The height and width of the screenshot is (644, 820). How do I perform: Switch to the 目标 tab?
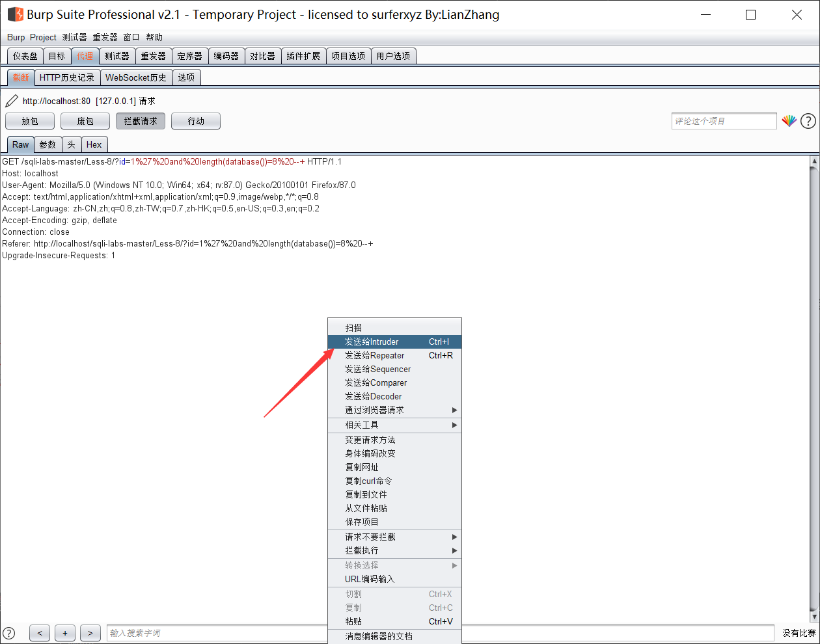point(57,56)
